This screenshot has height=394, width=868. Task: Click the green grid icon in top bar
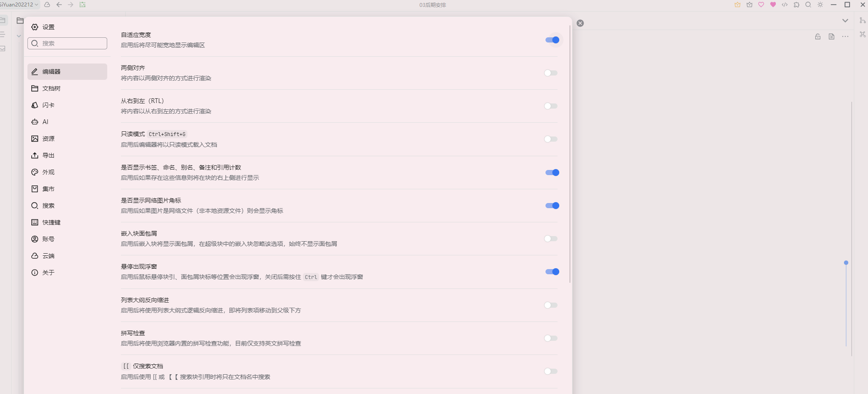click(x=83, y=5)
